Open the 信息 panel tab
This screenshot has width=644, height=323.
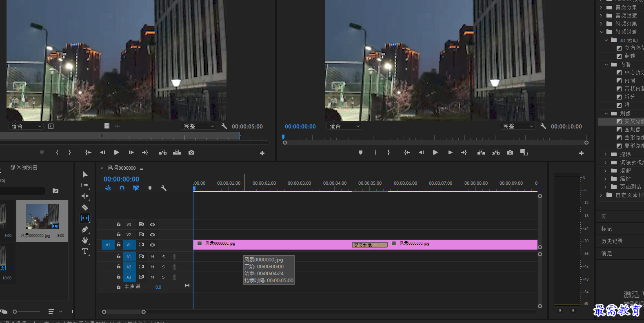pos(606,253)
